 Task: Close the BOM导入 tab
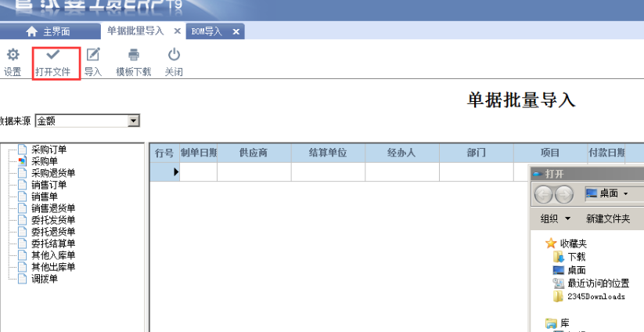tap(236, 31)
